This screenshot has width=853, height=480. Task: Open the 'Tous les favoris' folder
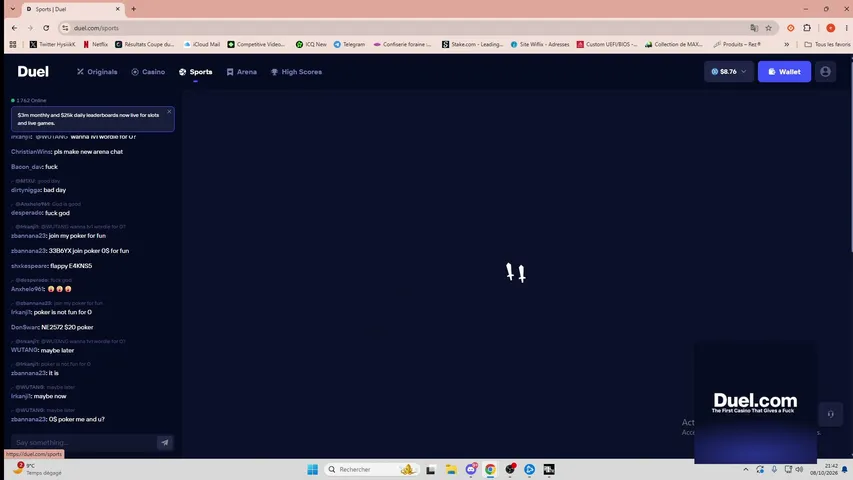pyautogui.click(x=827, y=44)
